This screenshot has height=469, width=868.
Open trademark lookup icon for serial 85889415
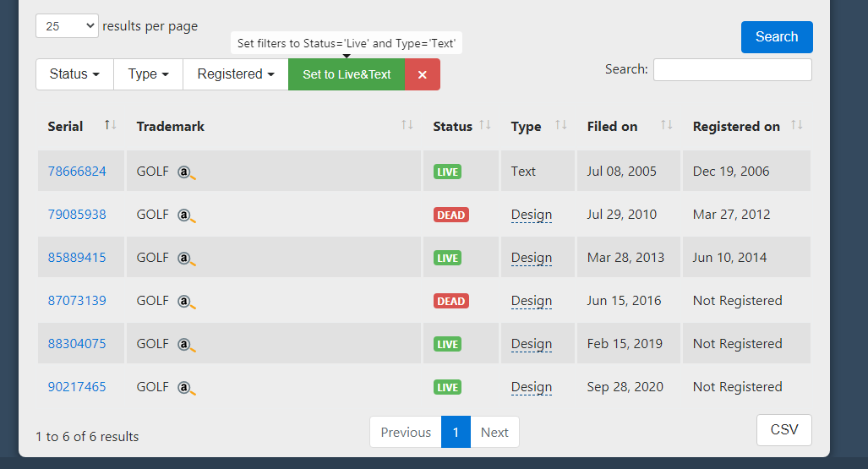pos(187,259)
